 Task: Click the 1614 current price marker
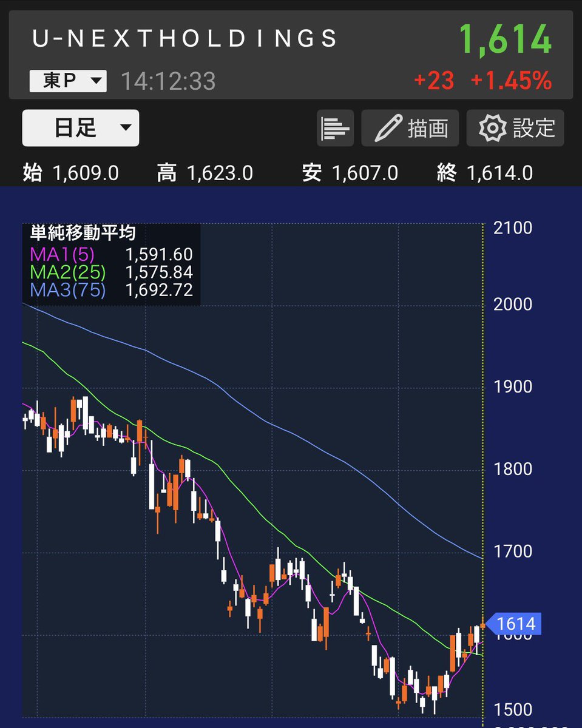click(x=515, y=624)
